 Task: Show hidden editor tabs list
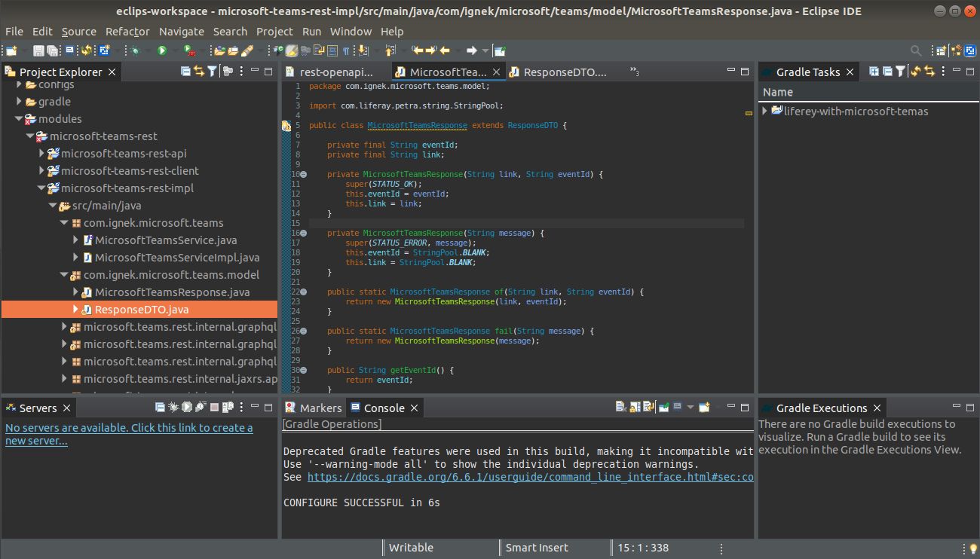pyautogui.click(x=634, y=72)
